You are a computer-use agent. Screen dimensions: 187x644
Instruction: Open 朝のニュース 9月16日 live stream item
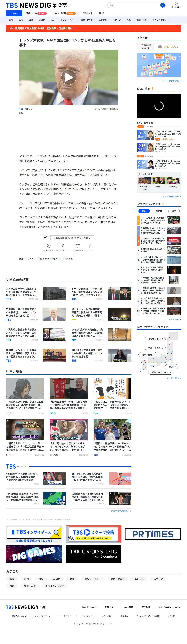(x=159, y=165)
